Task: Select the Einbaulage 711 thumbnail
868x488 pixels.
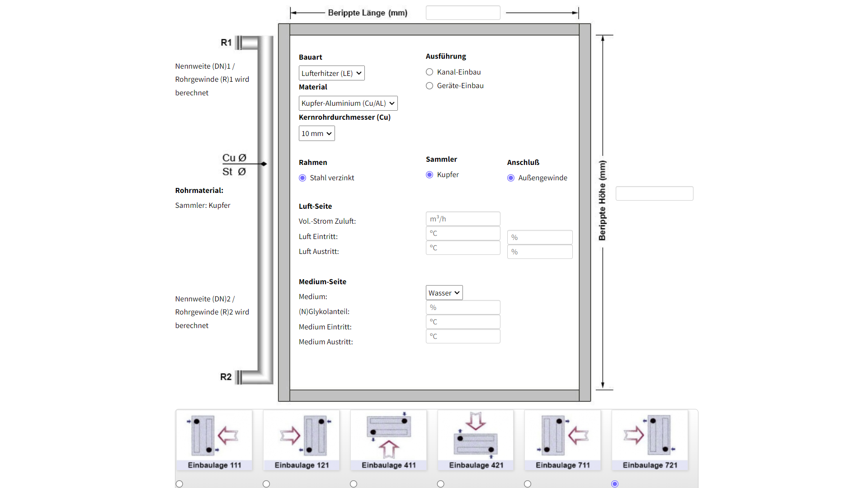Action: (563, 440)
